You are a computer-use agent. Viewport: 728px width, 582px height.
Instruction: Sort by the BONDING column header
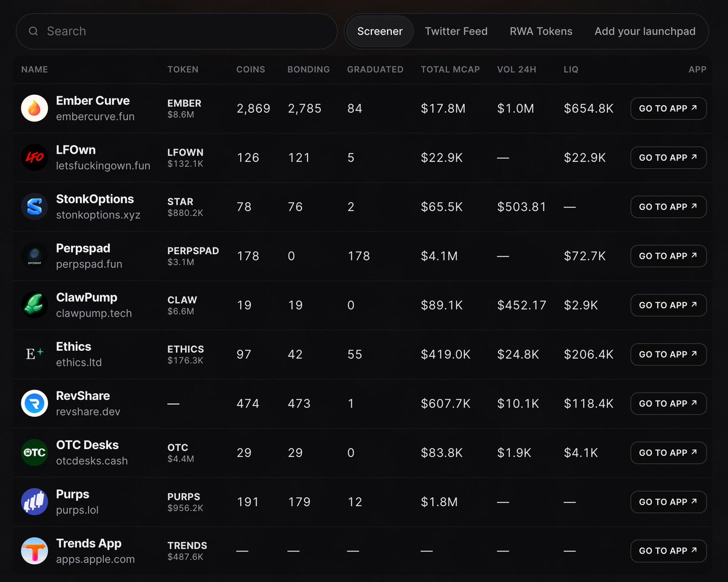coord(309,70)
